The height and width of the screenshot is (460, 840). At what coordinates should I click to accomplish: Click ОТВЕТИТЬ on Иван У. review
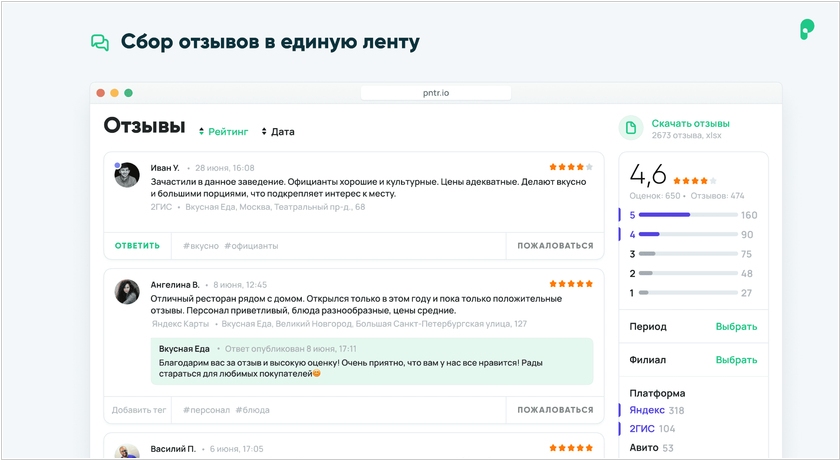pos(137,246)
